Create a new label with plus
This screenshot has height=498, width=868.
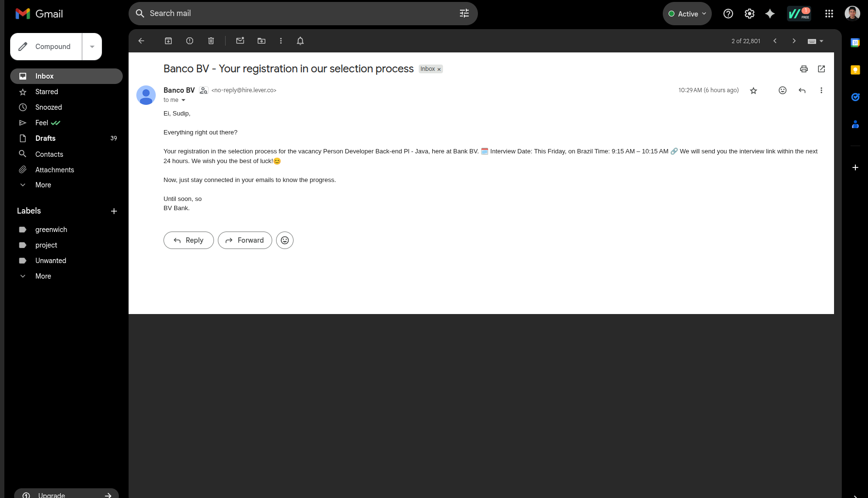coord(114,211)
